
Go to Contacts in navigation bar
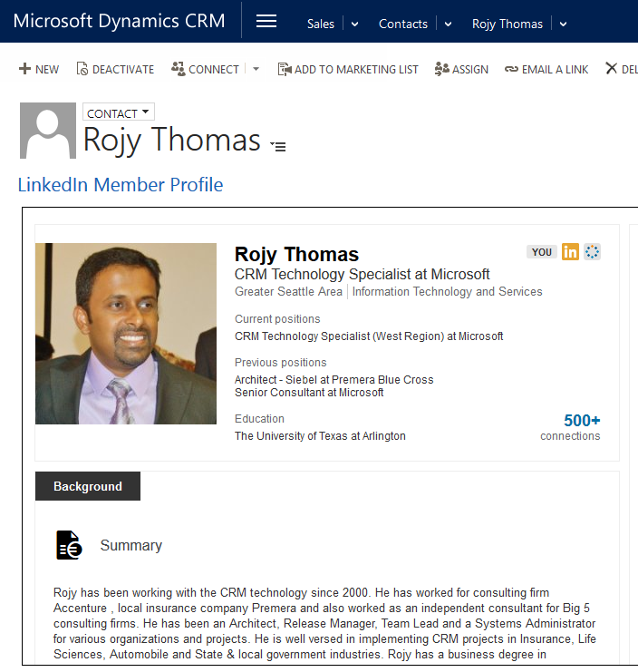[403, 24]
